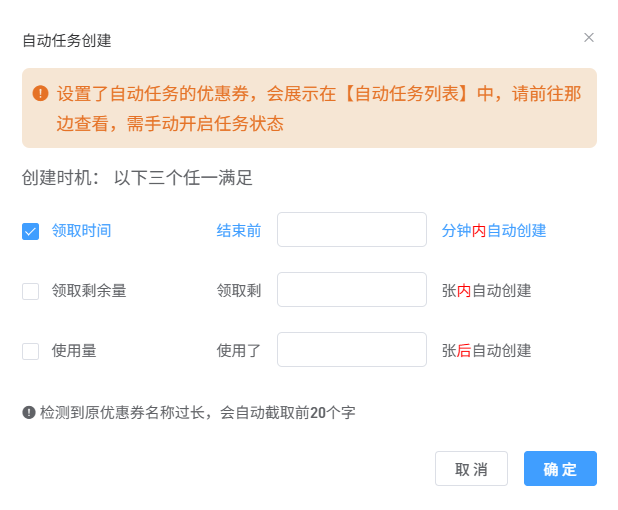
Task: Click the 分钟内自动创建 text
Action: click(494, 231)
